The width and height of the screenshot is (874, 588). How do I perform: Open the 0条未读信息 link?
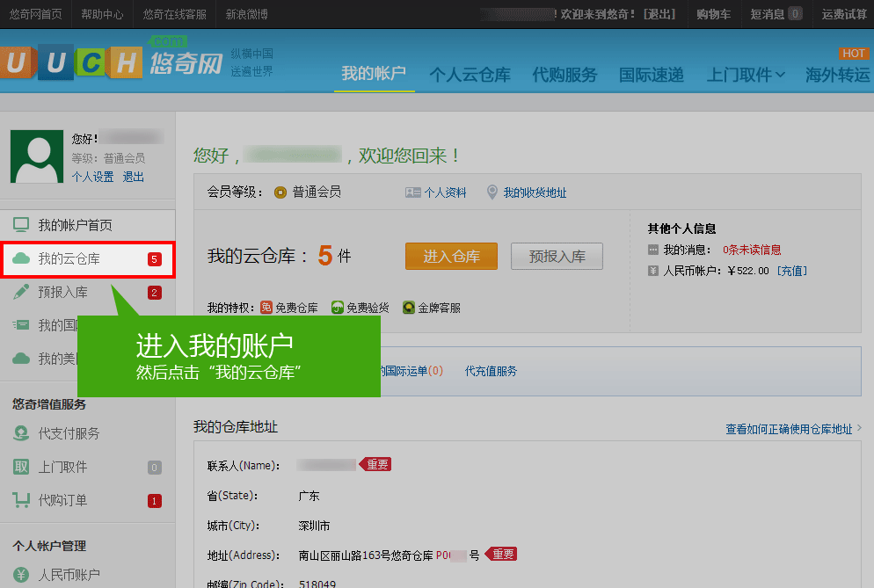(752, 250)
